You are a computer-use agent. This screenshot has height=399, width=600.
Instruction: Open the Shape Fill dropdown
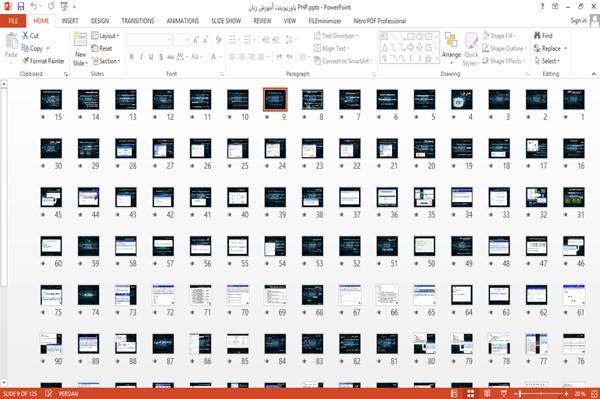pyautogui.click(x=499, y=36)
